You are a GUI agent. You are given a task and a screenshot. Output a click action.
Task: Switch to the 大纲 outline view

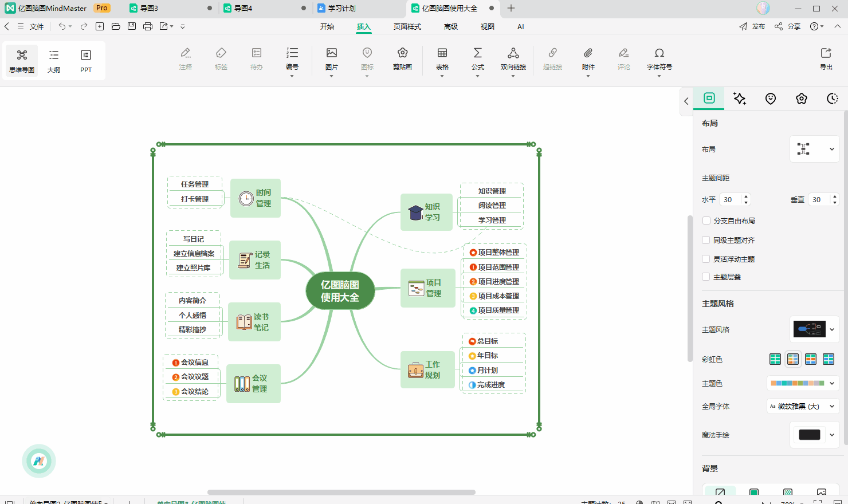coord(54,61)
